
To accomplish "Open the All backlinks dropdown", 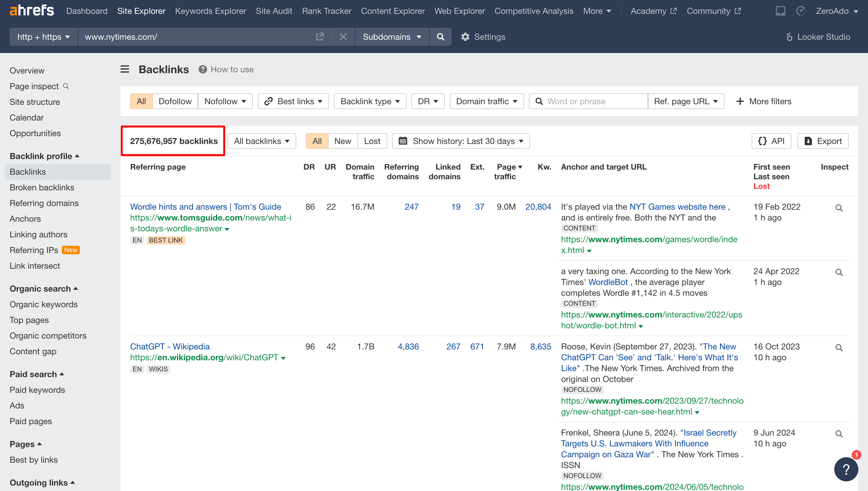I will pyautogui.click(x=262, y=141).
